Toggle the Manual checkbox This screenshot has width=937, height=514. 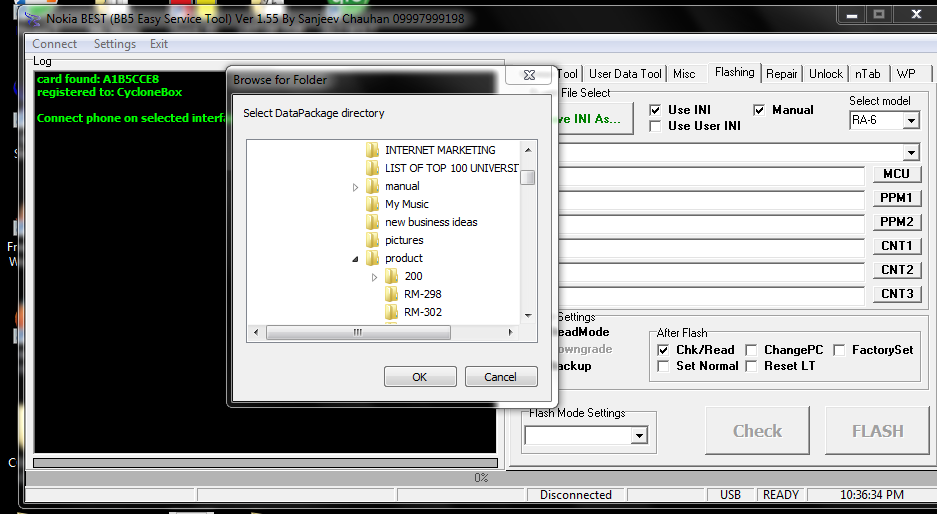click(759, 110)
